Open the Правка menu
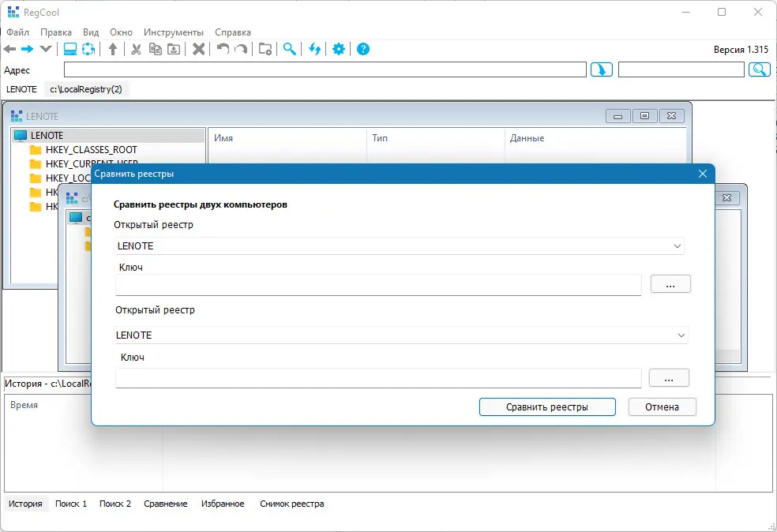This screenshot has width=777, height=532. (x=56, y=32)
